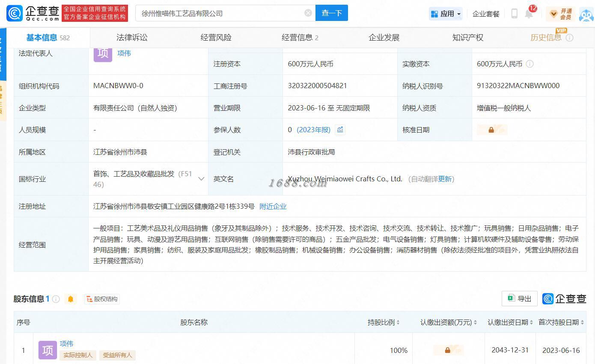Screen dimensions: 595x364
Task: Open legal representative 项伟 link
Action: (124, 53)
